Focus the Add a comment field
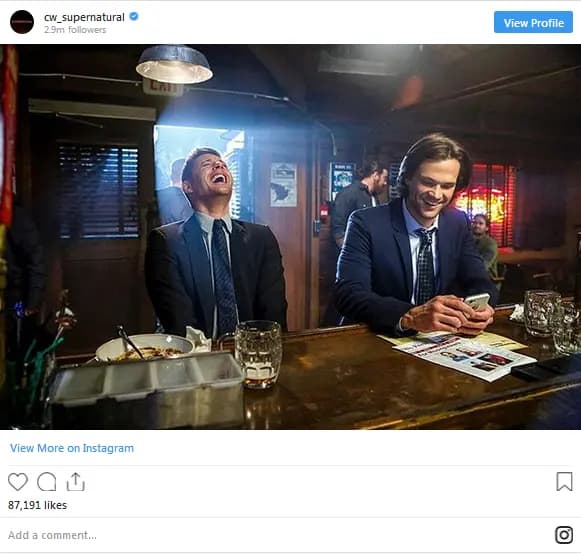 point(282,535)
